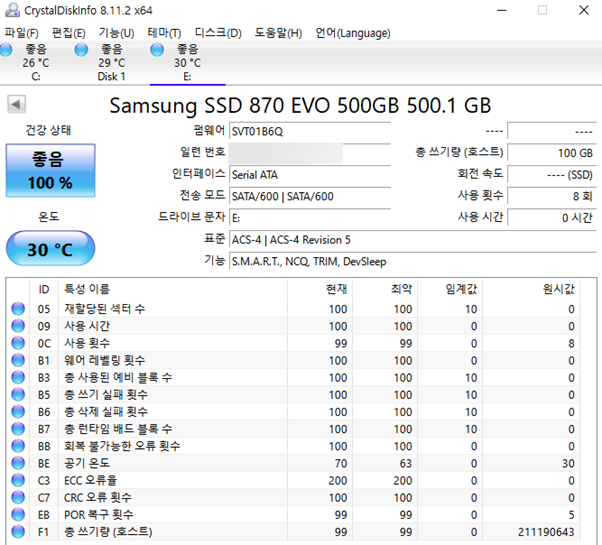Click the interface field Serial ATA
Screen dimensions: 602x545
pyautogui.click(x=310, y=175)
